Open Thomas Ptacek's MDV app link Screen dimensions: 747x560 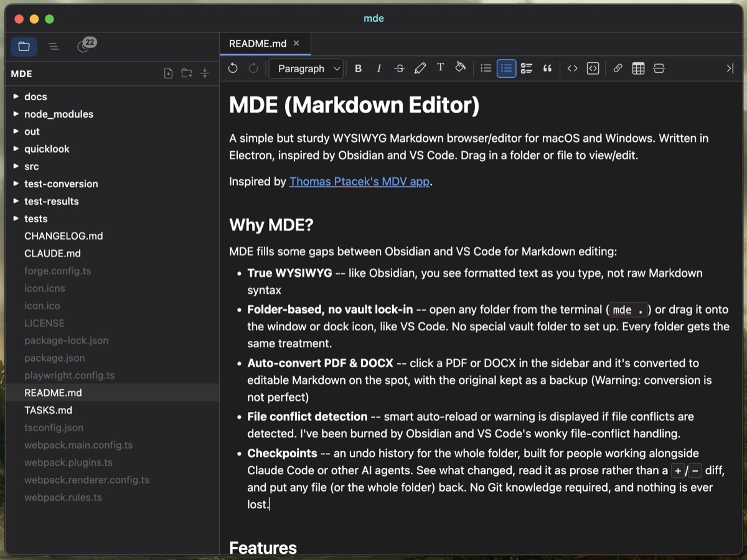[359, 182]
